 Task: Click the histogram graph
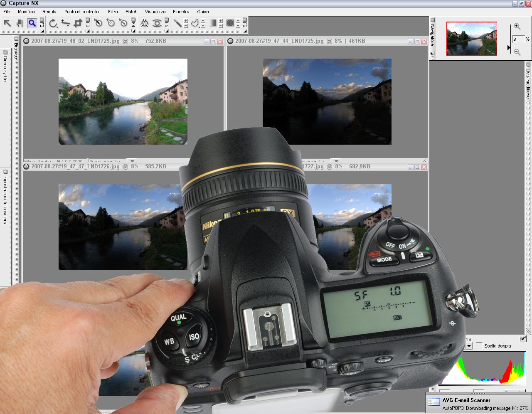coord(482,368)
